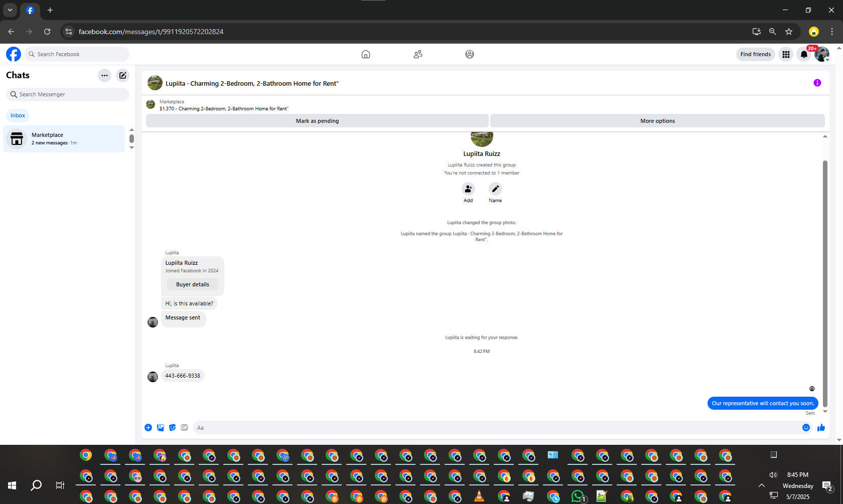
Task: Open more actions plus icon in composer
Action: (x=149, y=428)
